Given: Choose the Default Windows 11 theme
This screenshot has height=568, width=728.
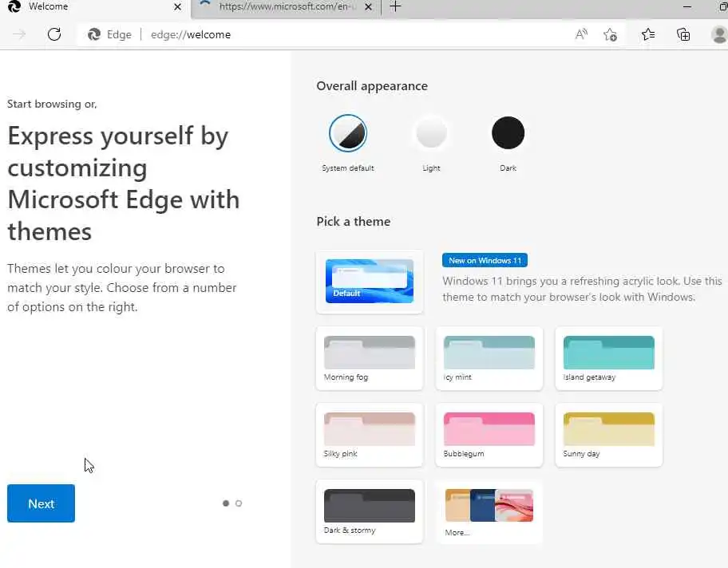Looking at the screenshot, I should [370, 282].
